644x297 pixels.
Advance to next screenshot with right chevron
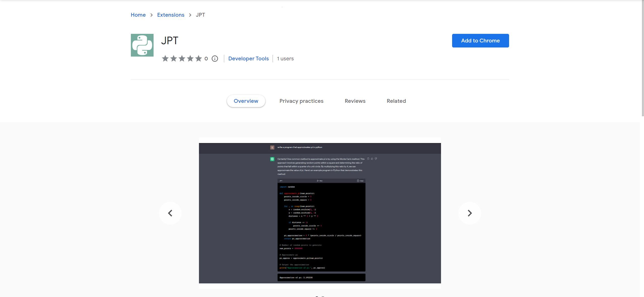tap(470, 213)
